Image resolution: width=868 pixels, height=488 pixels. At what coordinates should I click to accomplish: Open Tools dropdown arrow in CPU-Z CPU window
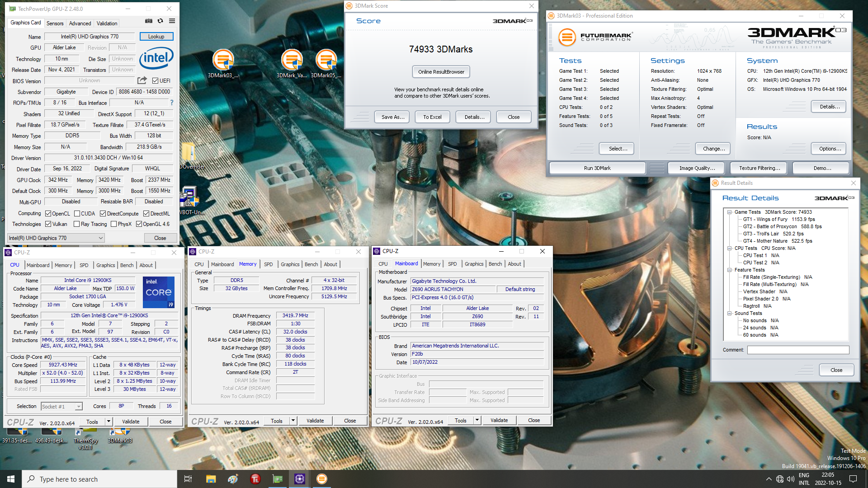coord(108,422)
